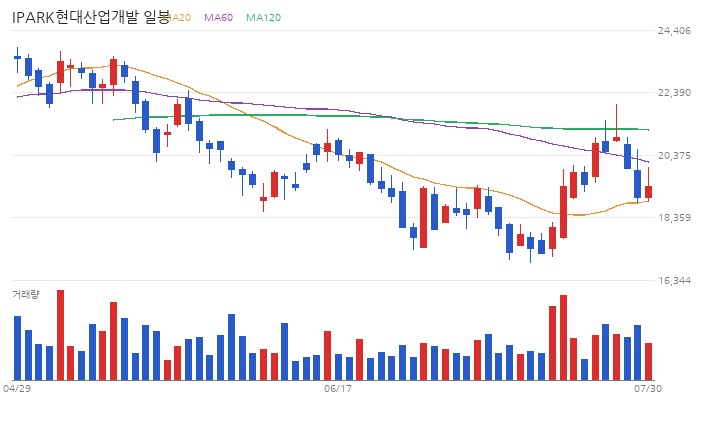Click the 18,359 price axis label
The width and height of the screenshot is (720, 440).
point(674,218)
